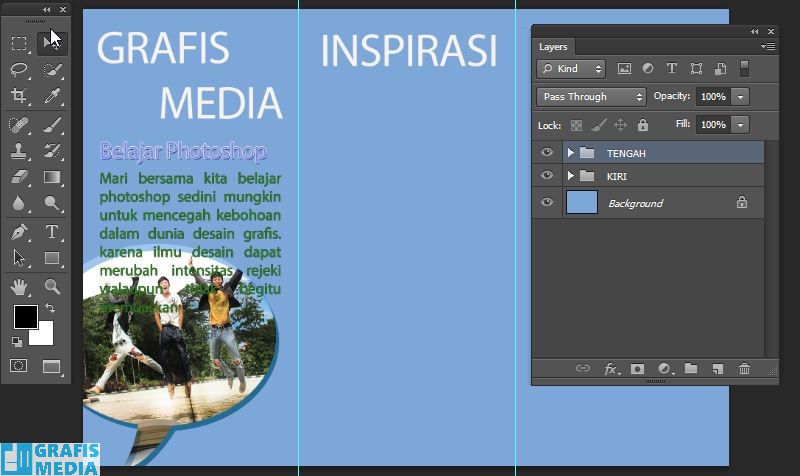Filter layers by type layers
This screenshot has height=476, width=800.
point(672,68)
